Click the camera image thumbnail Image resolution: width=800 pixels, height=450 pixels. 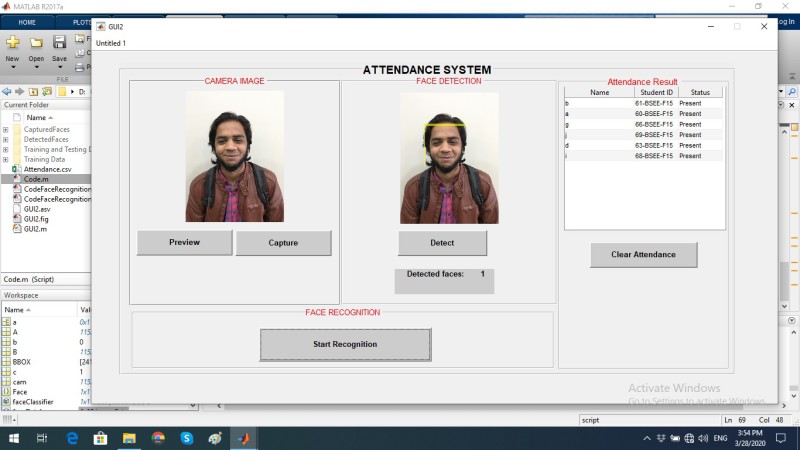235,156
